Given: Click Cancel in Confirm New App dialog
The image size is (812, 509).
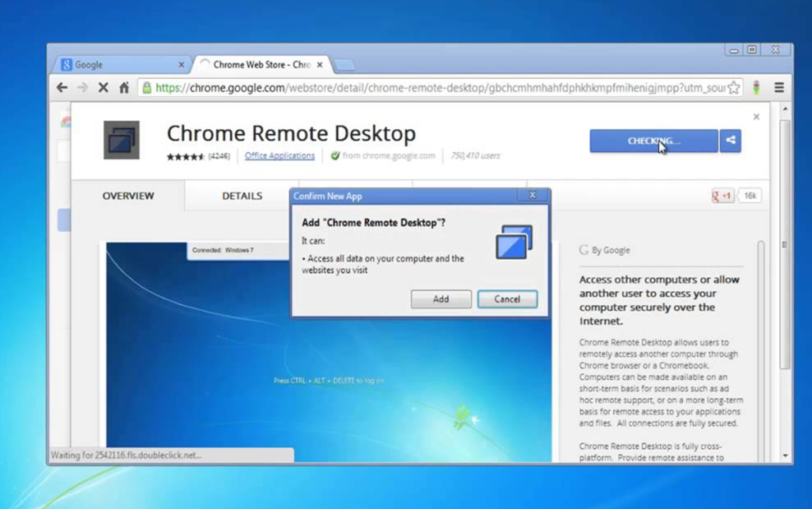Looking at the screenshot, I should 507,299.
